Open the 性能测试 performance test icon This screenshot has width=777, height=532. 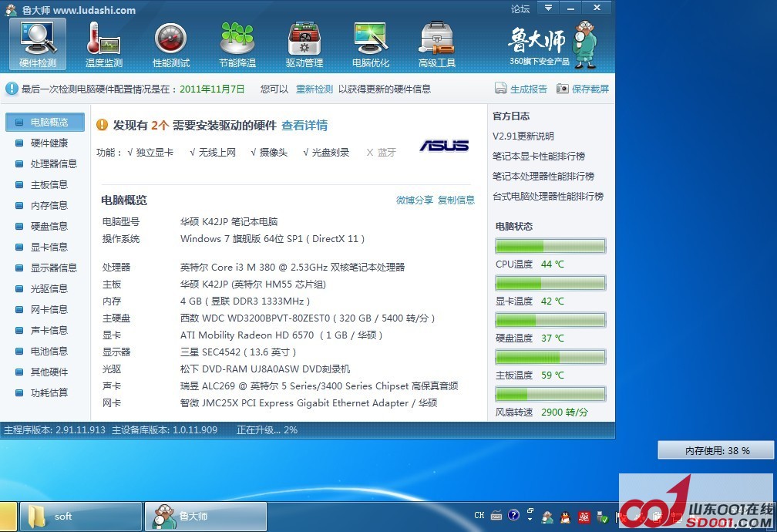pos(171,43)
